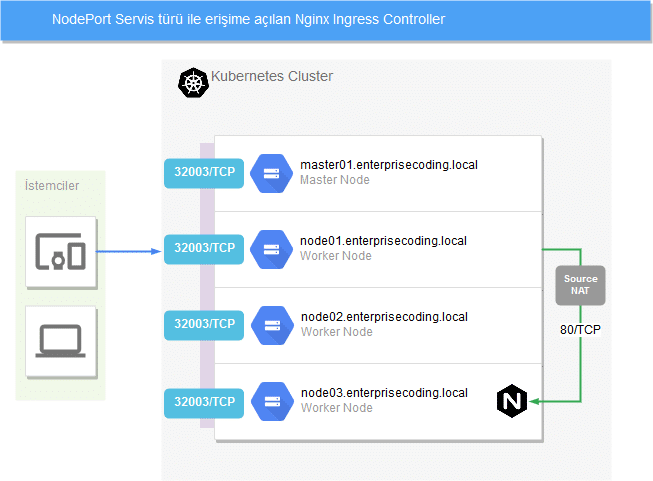This screenshot has height=481, width=653.
Task: Select the node03 server hexagon icon
Action: pyautogui.click(x=272, y=401)
